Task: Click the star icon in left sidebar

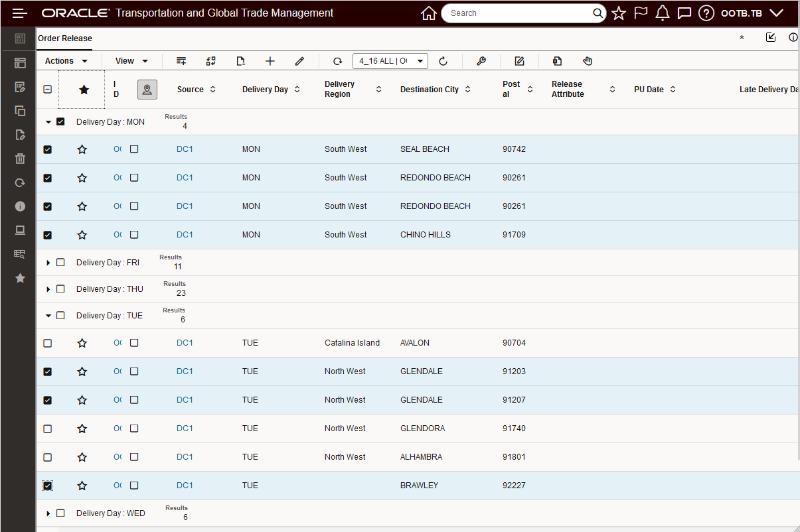Action: tap(20, 278)
